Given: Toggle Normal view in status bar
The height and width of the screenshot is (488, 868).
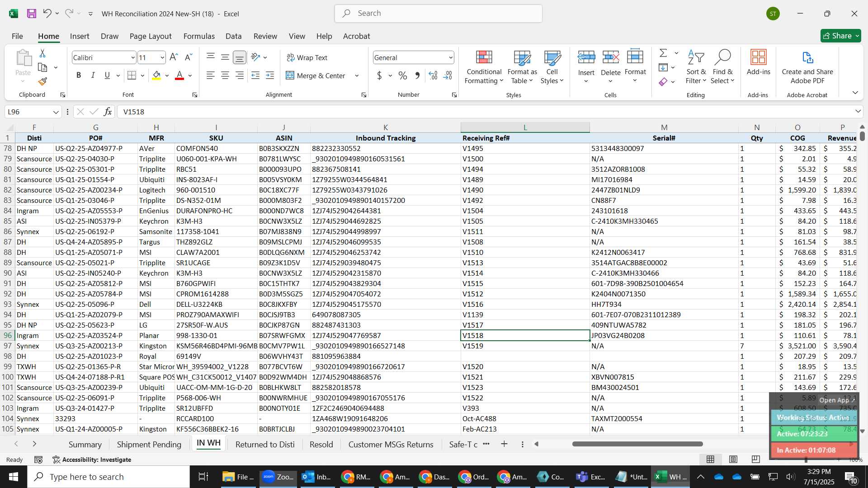Looking at the screenshot, I should point(711,460).
